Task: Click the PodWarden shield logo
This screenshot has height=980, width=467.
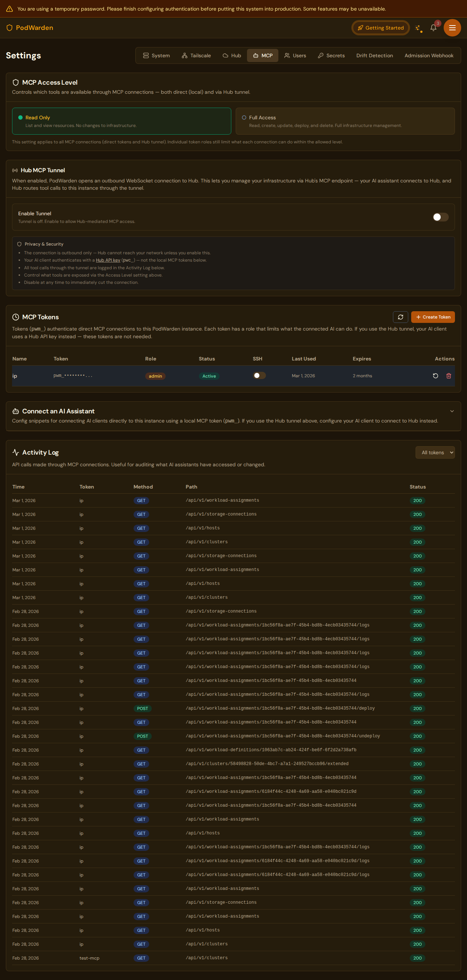Action: pyautogui.click(x=9, y=28)
